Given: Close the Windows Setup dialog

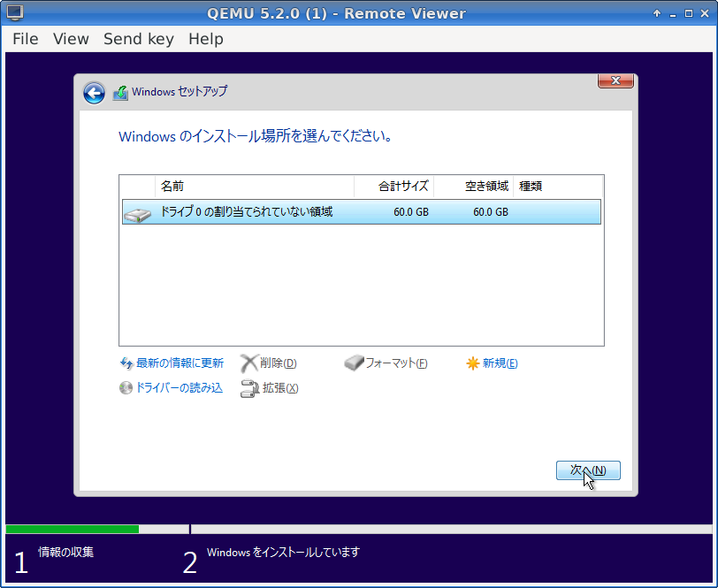Looking at the screenshot, I should (x=615, y=81).
